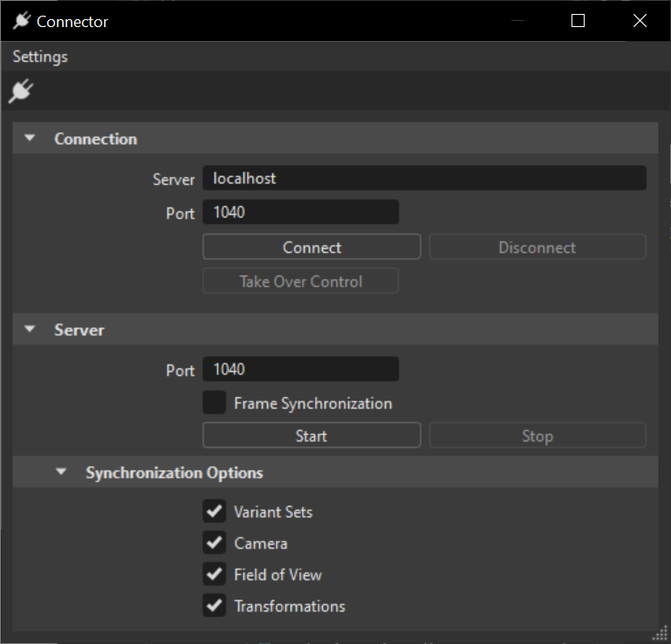Screen dimensions: 671x644
Task: Click the Server hostname field
Action: tap(424, 178)
